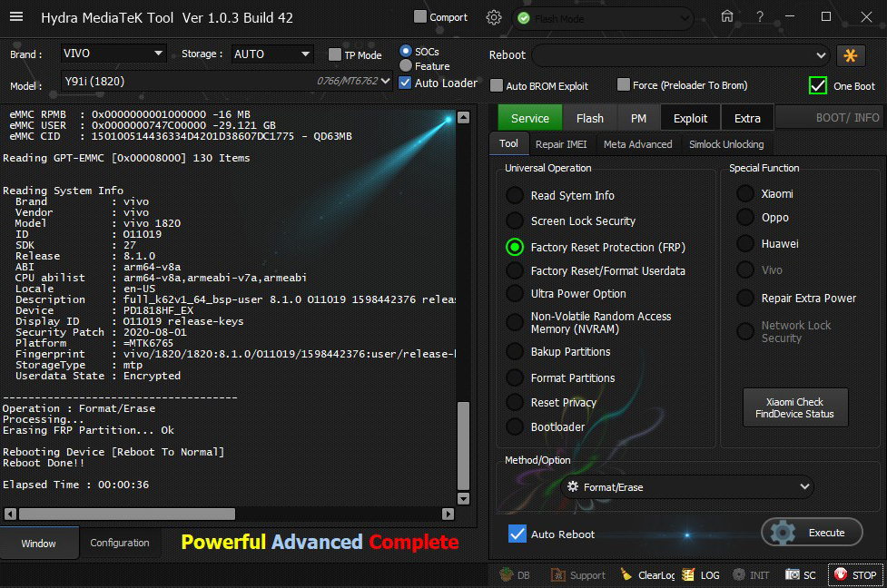Click the ClearLog broom icon
Screen dimensions: 887x588
coord(626,574)
